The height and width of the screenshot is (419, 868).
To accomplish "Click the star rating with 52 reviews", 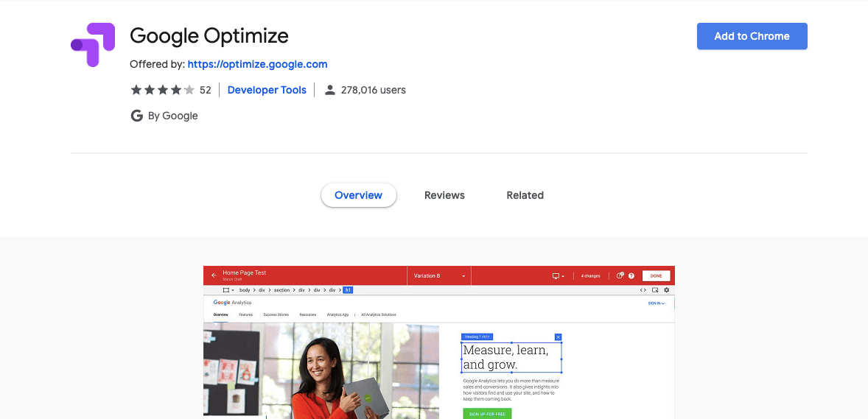I will pos(170,90).
